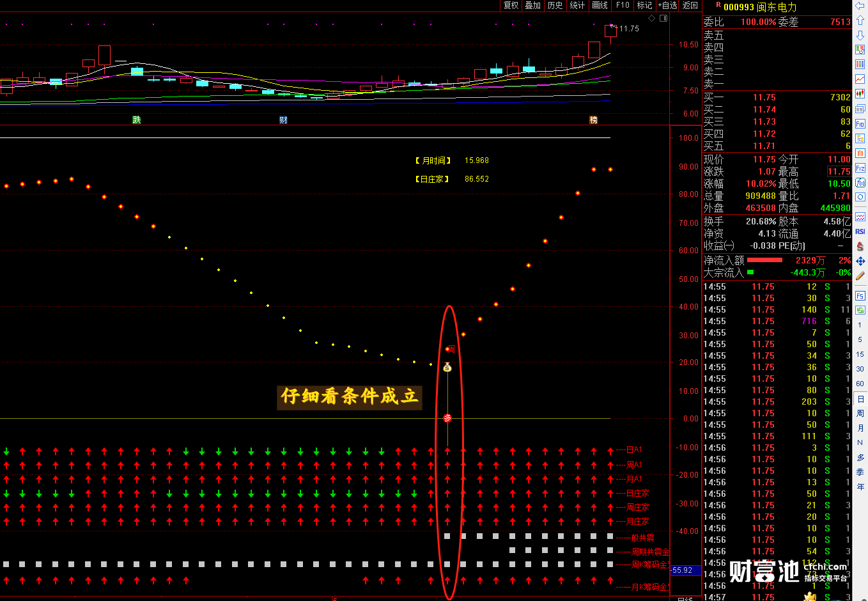Click the 大宗流入 -443.3万 row
868x601 pixels.
[777, 272]
